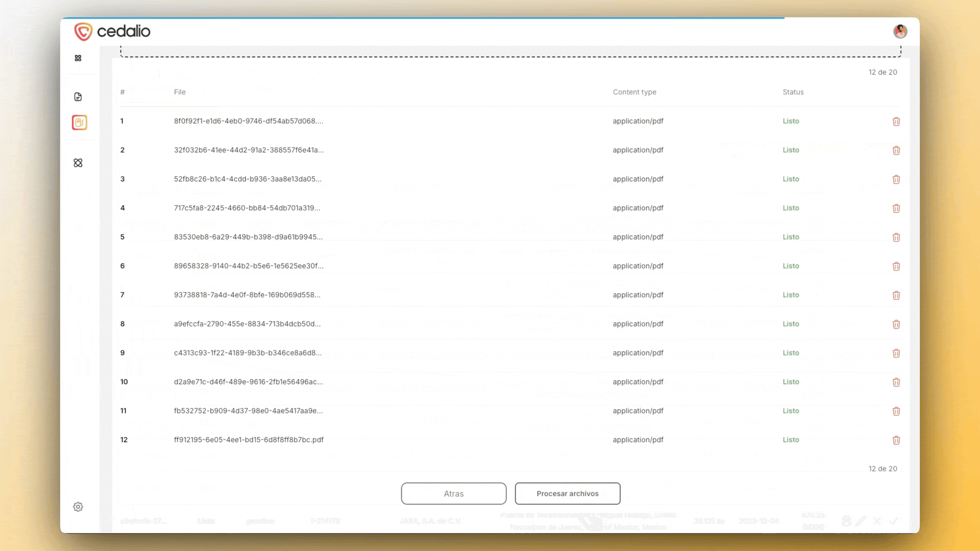The width and height of the screenshot is (980, 551).
Task: Delete file 8f0f92f1 with trash icon
Action: (896, 121)
